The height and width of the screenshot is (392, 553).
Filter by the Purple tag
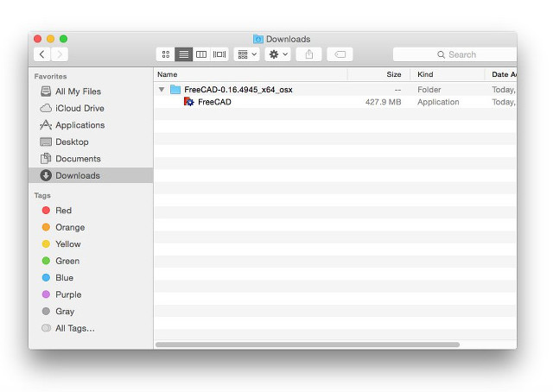click(91, 294)
